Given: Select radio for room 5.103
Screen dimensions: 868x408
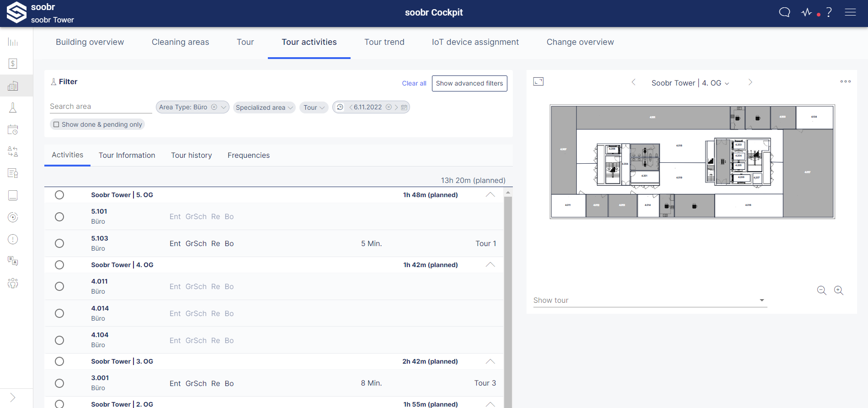Looking at the screenshot, I should (x=59, y=243).
